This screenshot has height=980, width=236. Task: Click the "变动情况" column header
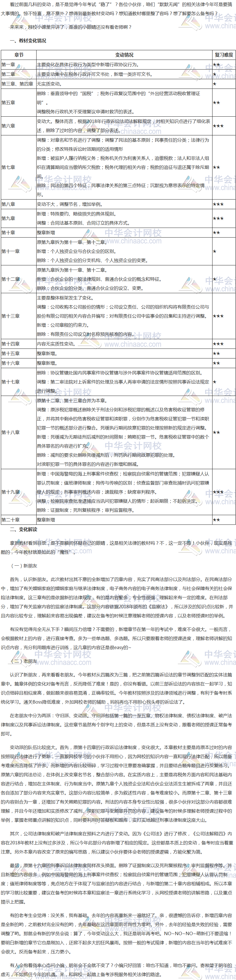pos(124,55)
